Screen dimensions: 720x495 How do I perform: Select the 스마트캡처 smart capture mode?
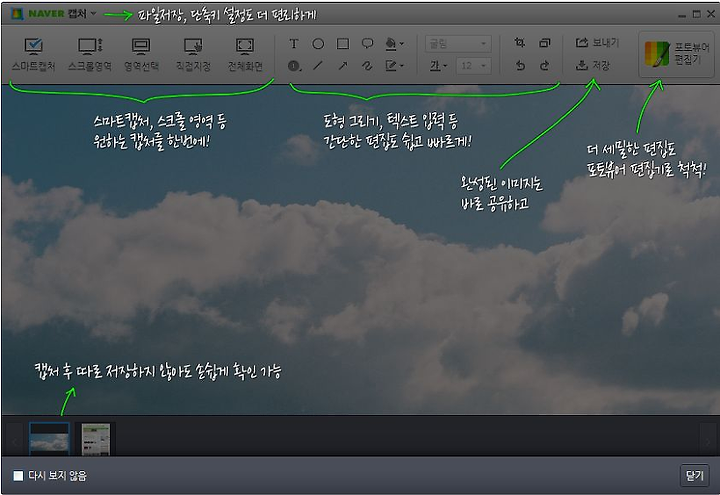[x=33, y=55]
